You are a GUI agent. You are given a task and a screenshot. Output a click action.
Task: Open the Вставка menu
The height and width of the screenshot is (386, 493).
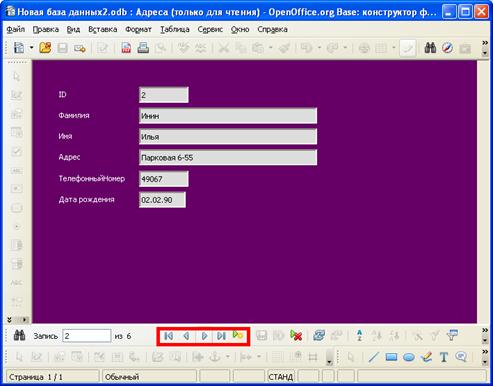point(103,29)
